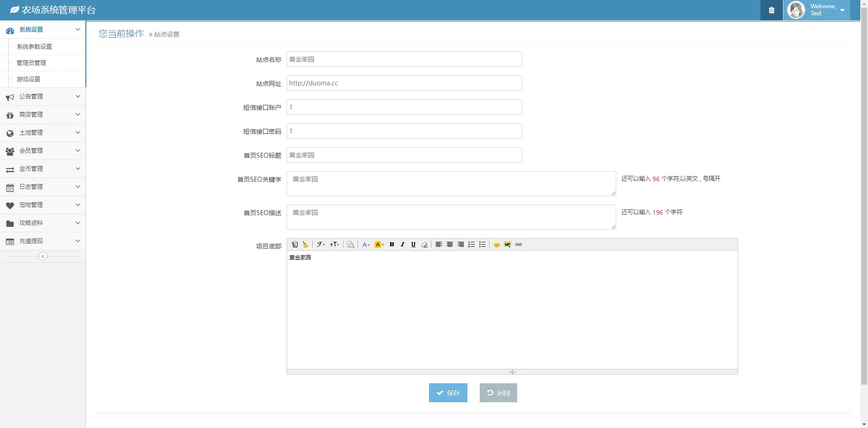Insert an emoticon using the smiley icon
The image size is (868, 428).
pyautogui.click(x=496, y=245)
